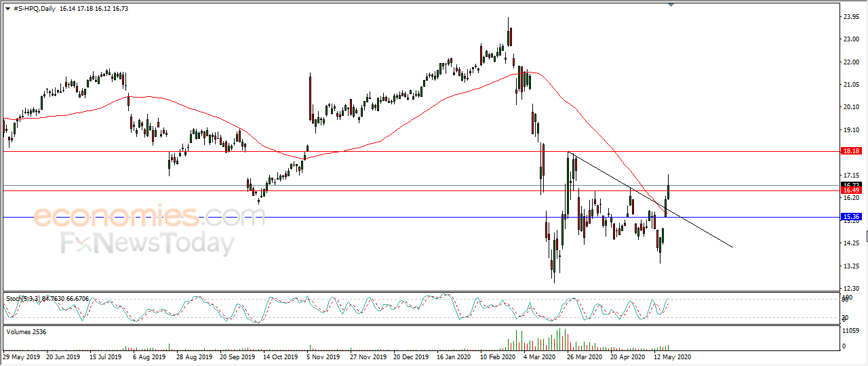The image size is (868, 366).
Task: Click the 17.15 value on the price axis
Action: 851,176
